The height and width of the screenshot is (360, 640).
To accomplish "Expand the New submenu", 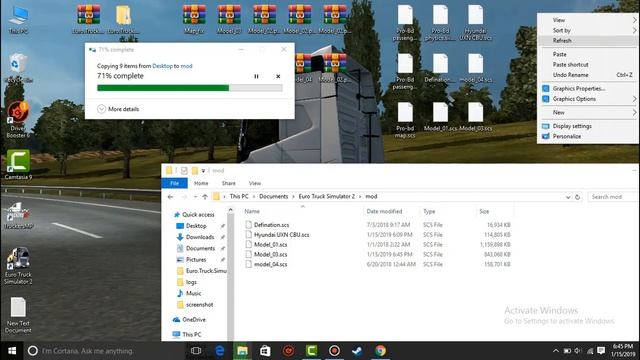I will click(588, 112).
